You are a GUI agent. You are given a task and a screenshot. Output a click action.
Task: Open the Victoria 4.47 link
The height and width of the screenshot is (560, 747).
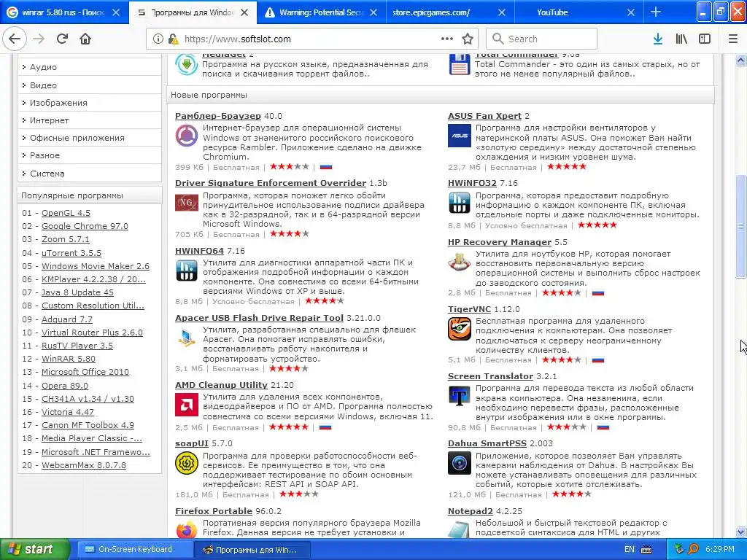point(68,412)
